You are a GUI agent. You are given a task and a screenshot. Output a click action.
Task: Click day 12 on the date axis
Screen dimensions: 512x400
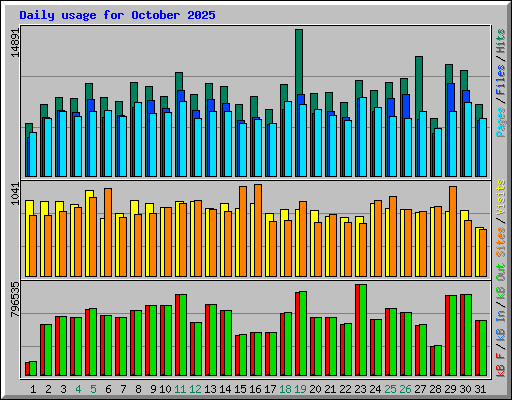point(195,389)
